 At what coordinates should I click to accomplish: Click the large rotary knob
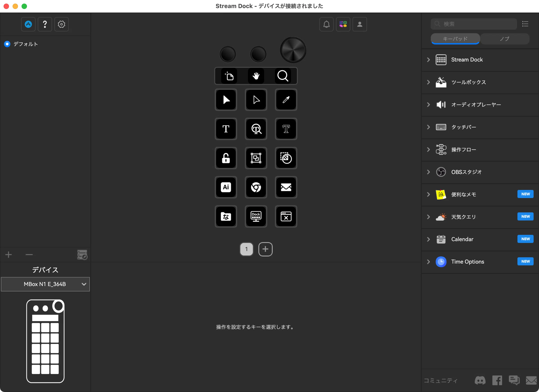293,50
